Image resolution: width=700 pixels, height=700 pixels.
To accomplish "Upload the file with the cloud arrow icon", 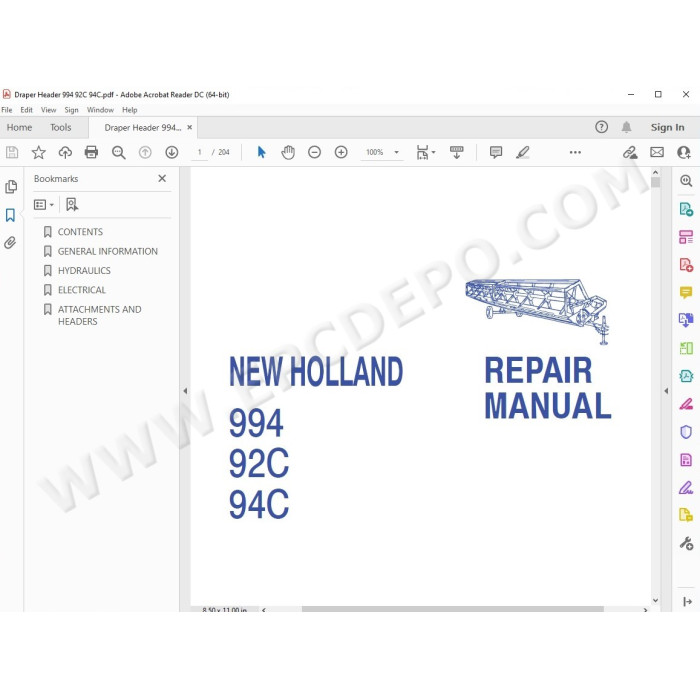I will point(65,153).
